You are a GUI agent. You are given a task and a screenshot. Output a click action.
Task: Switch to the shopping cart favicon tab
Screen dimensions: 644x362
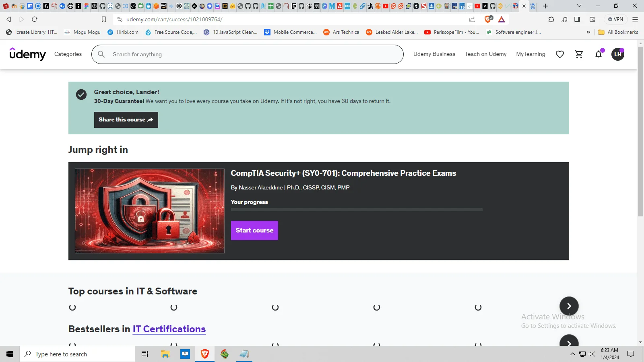[x=533, y=6]
